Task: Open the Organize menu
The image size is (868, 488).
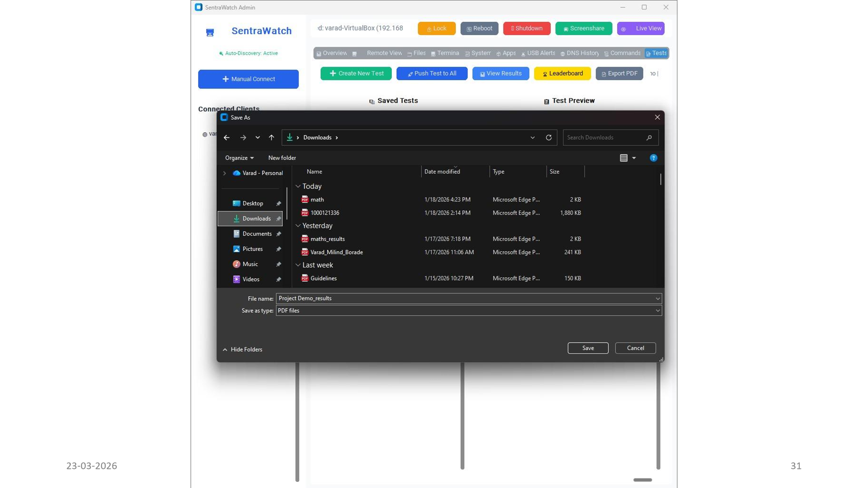Action: point(239,158)
